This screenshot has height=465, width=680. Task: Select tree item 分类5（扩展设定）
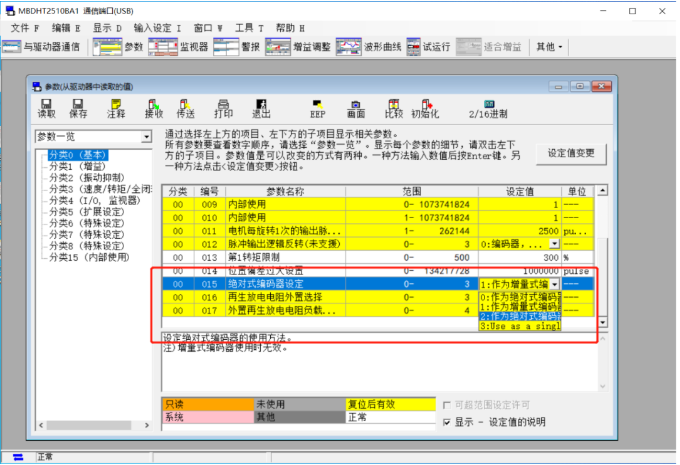click(87, 212)
